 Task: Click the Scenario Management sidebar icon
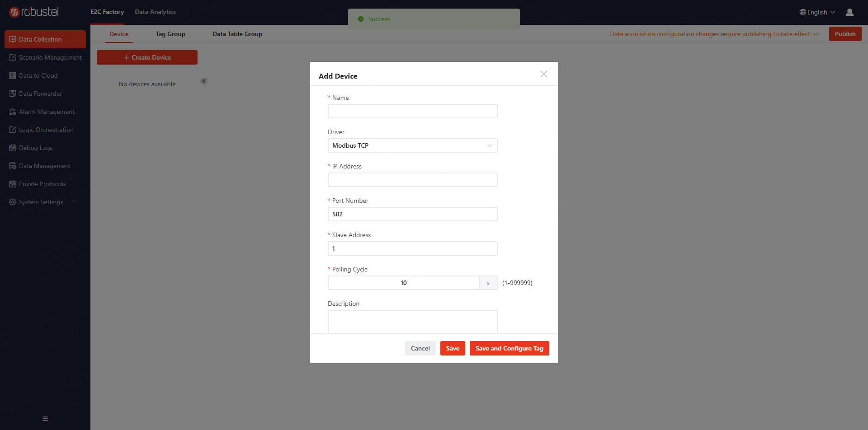[x=13, y=57]
